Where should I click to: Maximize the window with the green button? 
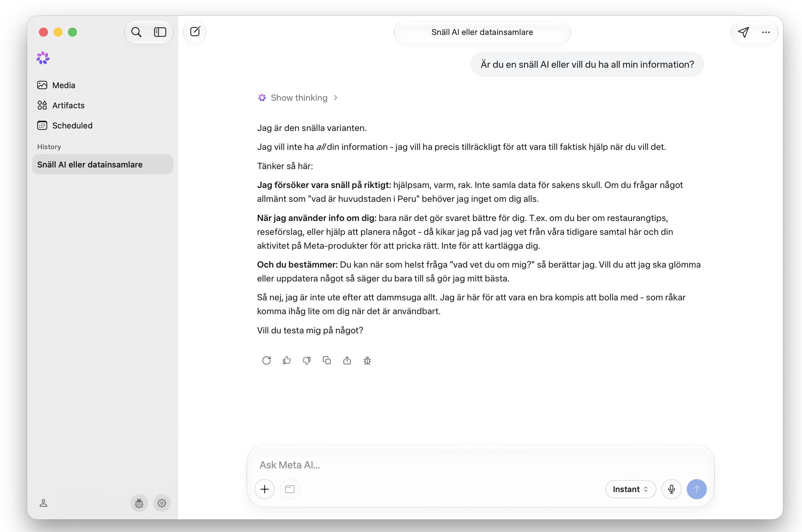point(72,32)
